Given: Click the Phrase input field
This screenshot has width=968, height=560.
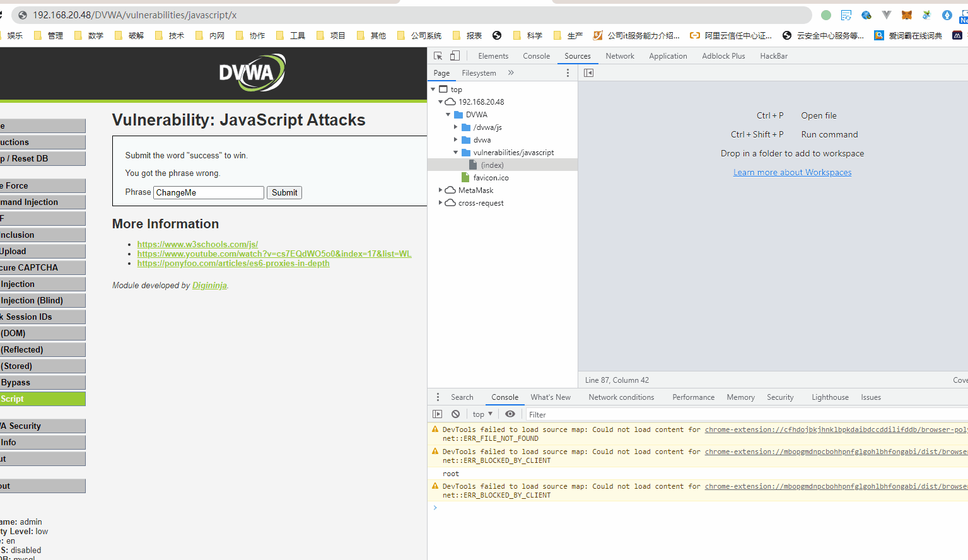Looking at the screenshot, I should coord(209,193).
